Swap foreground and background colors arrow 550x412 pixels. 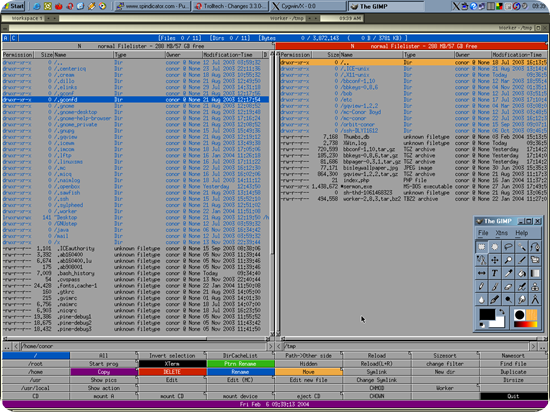[x=502, y=312]
